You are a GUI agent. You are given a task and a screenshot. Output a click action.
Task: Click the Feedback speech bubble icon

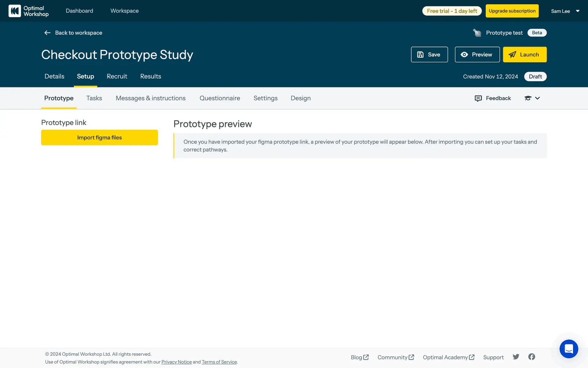(x=478, y=98)
